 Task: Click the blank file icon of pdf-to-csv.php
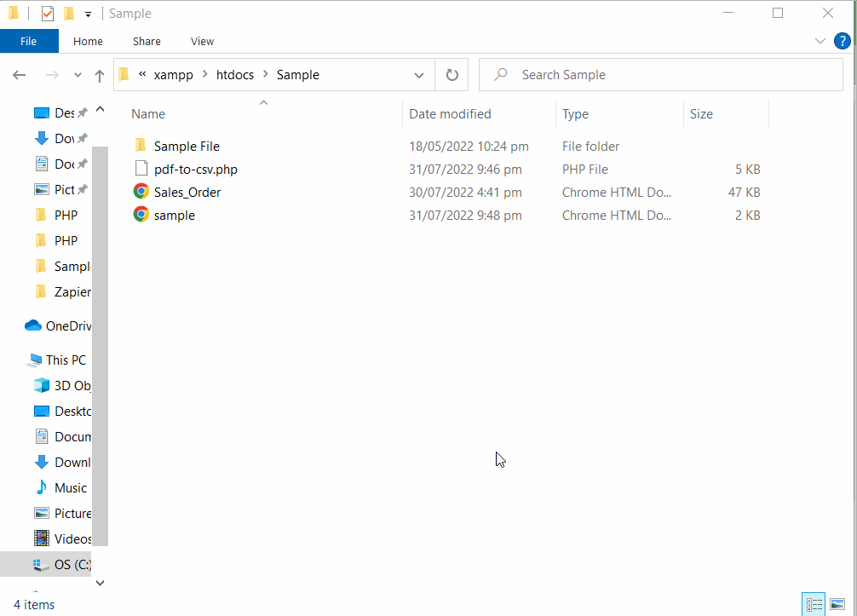tap(141, 169)
